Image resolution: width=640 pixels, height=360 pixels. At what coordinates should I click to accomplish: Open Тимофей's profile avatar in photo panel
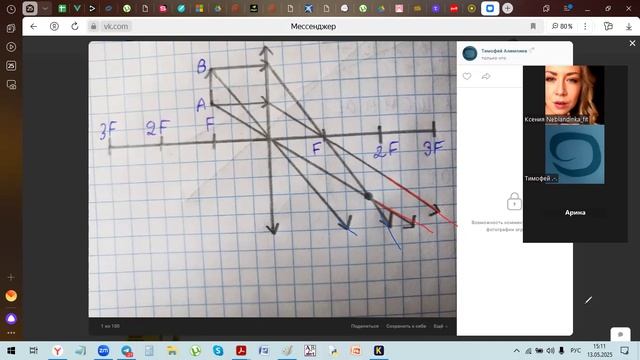pos(470,53)
